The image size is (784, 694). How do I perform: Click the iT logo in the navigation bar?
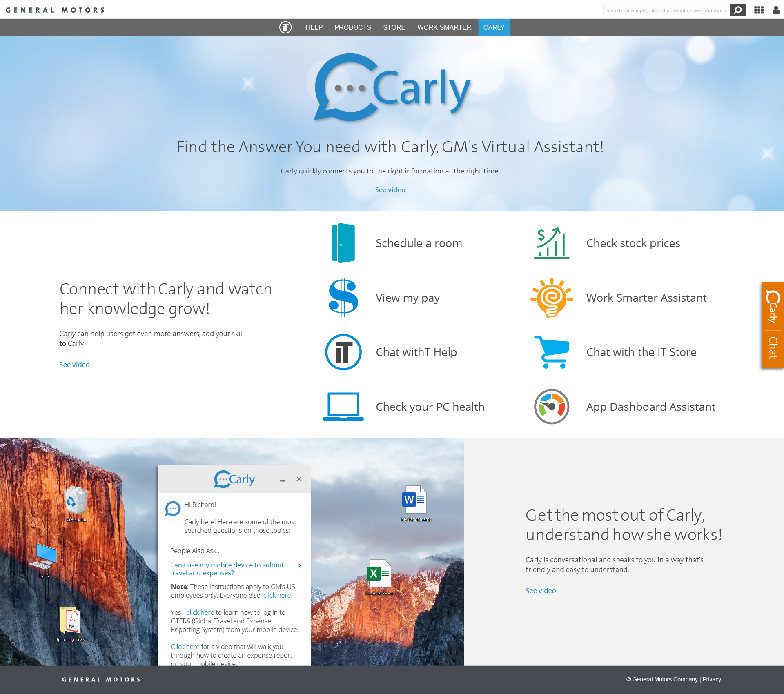coord(285,27)
